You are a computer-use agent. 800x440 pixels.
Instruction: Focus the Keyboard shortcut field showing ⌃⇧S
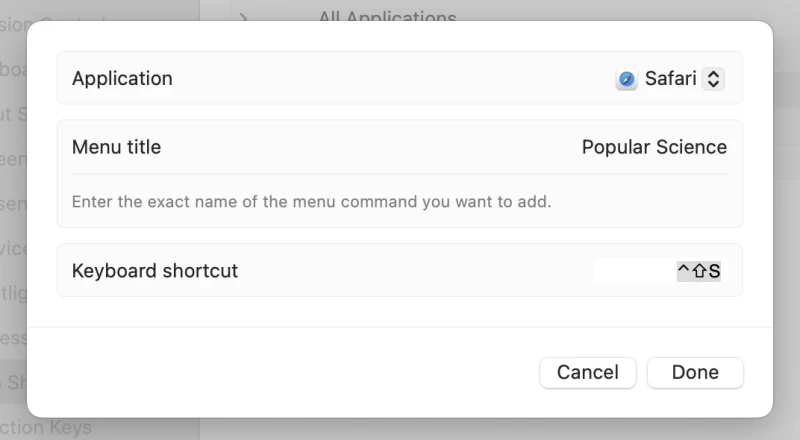tap(697, 271)
